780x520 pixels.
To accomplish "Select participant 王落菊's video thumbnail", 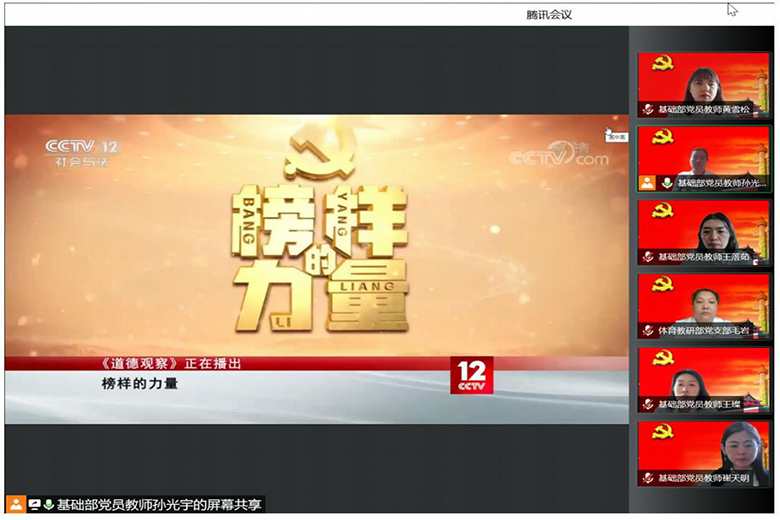I will pos(703,233).
